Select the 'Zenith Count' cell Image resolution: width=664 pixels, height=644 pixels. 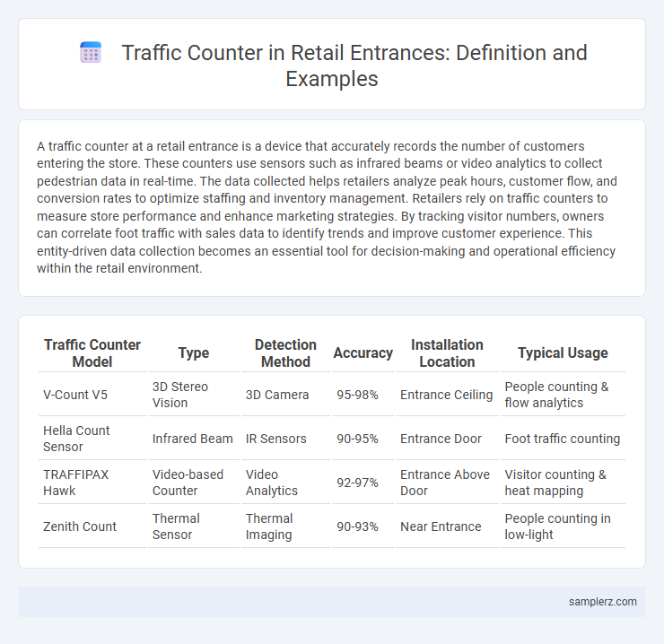(x=92, y=527)
